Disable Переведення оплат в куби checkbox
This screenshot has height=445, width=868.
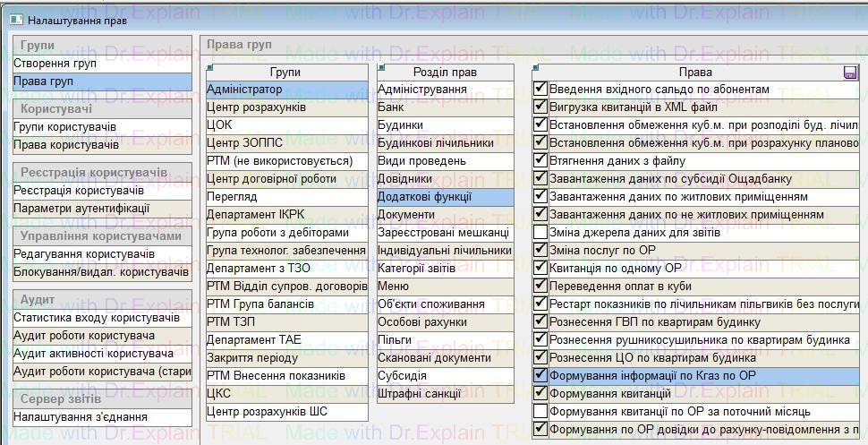click(x=540, y=286)
